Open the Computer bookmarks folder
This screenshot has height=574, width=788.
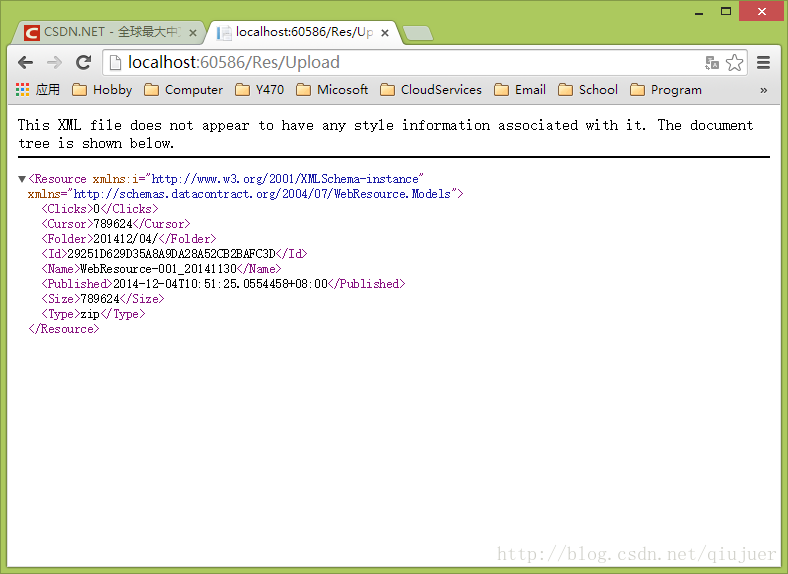pos(183,90)
